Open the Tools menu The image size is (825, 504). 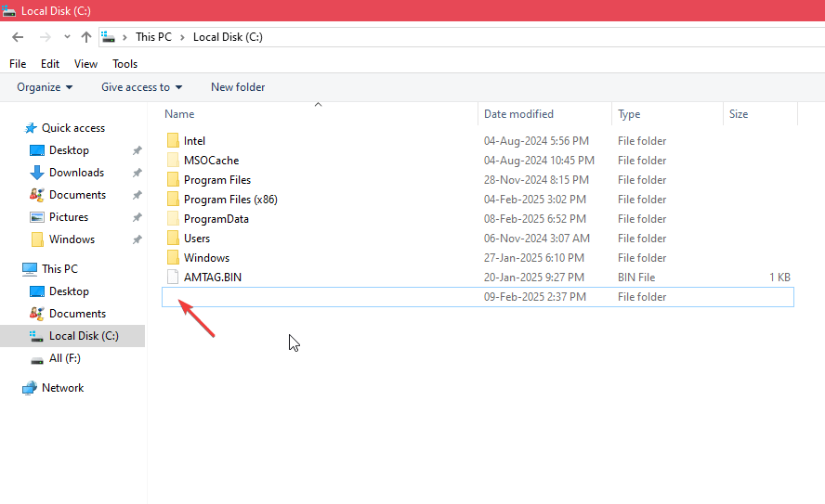[x=124, y=64]
